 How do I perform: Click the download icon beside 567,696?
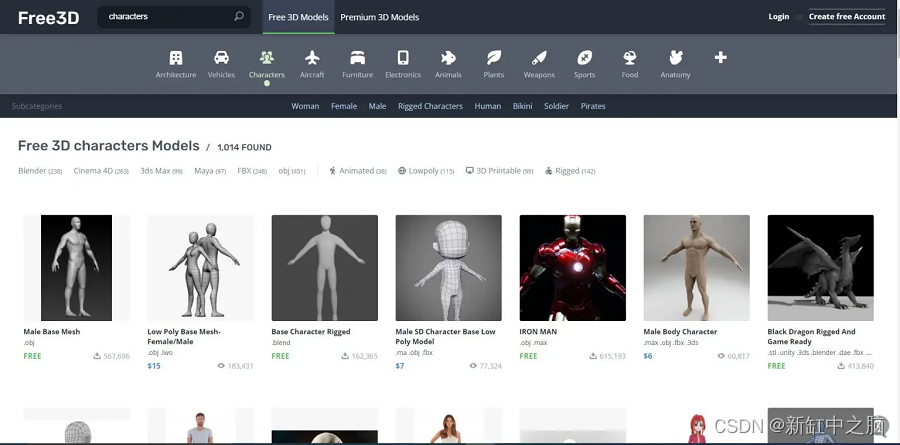pos(97,356)
